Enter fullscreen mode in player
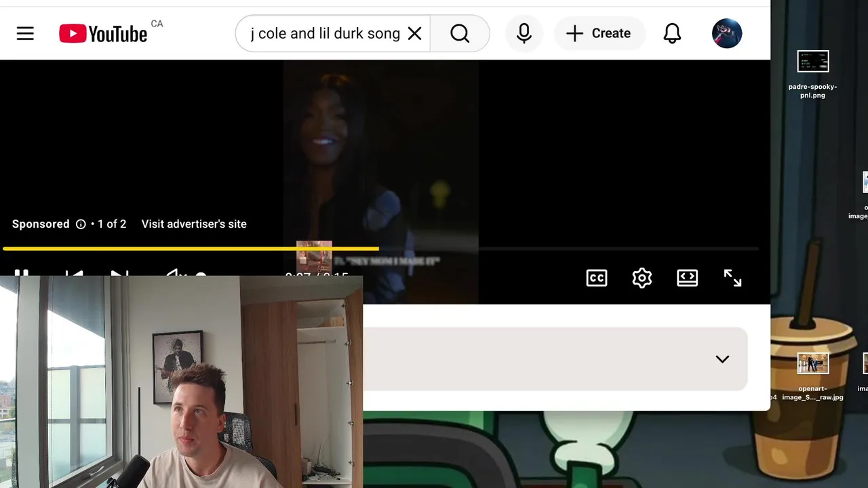Screen dimensions: 868x488 (732, 278)
